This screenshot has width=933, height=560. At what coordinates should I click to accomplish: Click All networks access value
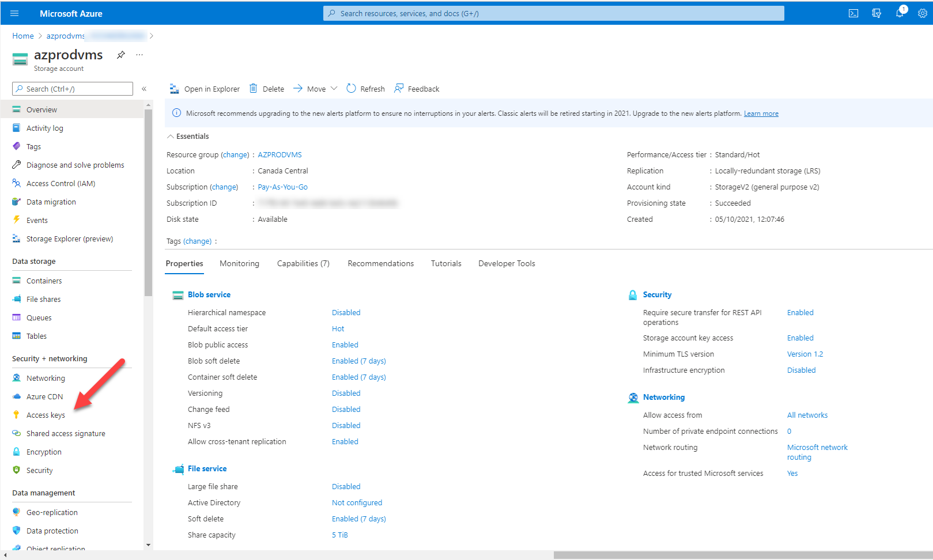807,415
